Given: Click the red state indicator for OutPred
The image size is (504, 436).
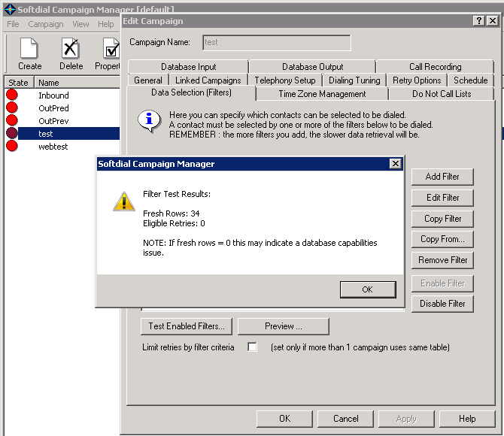Looking at the screenshot, I should tap(12, 107).
